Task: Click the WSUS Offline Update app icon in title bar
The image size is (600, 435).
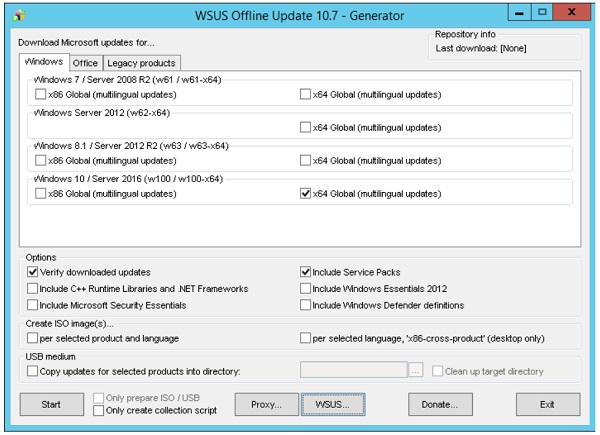Action: (19, 16)
